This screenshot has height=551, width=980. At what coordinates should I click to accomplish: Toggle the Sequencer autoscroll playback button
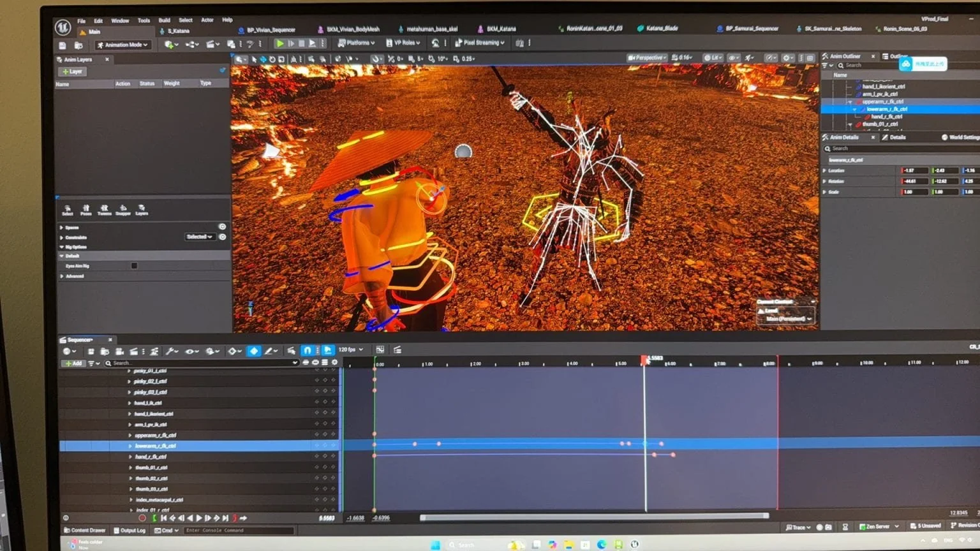[x=328, y=350]
